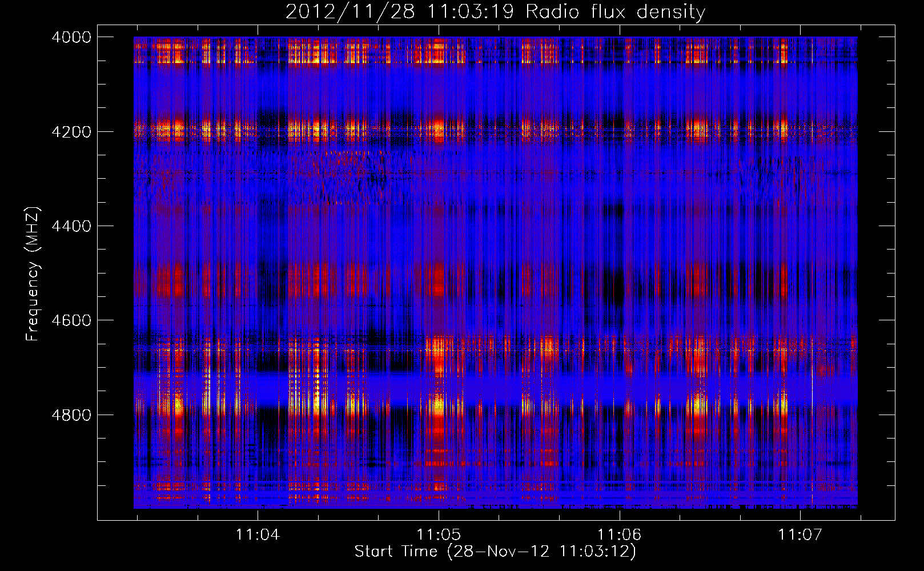The height and width of the screenshot is (571, 924).
Task: Click the 4600 frequency tick label
Action: pyautogui.click(x=71, y=320)
